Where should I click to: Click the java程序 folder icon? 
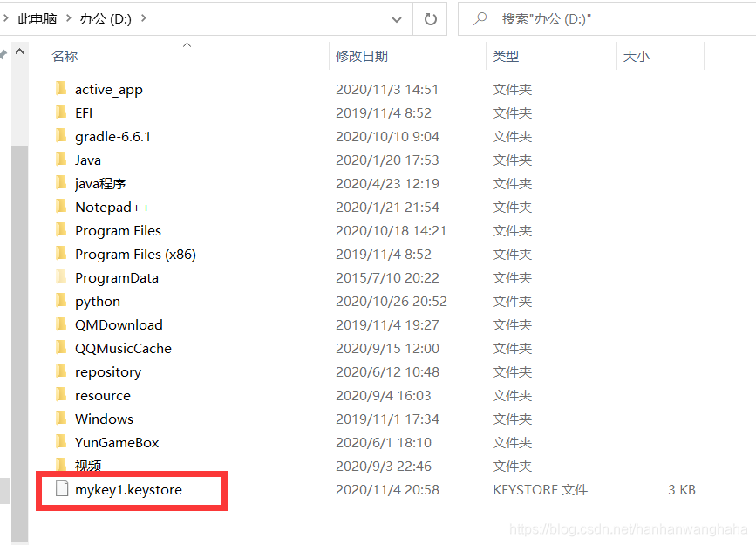tap(61, 183)
